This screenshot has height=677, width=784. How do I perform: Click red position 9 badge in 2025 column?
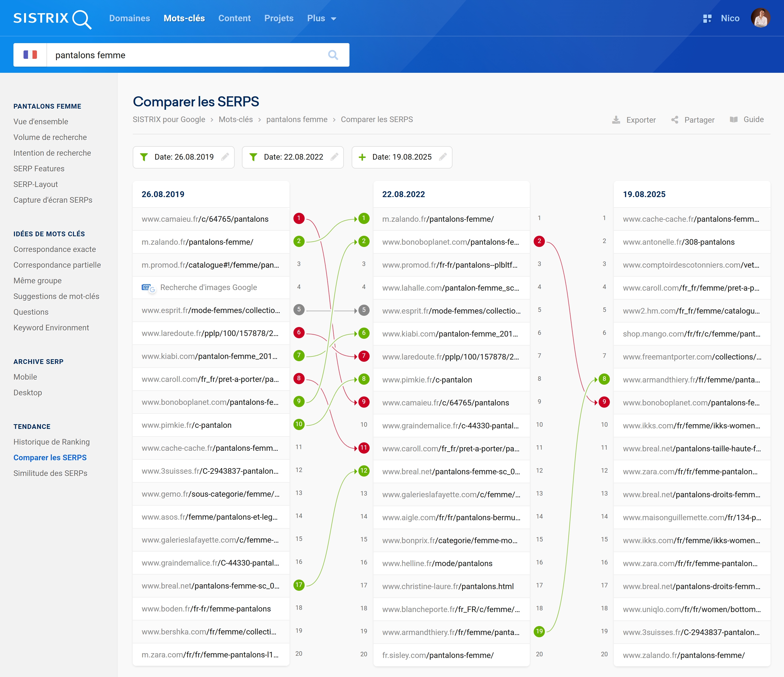click(x=604, y=402)
